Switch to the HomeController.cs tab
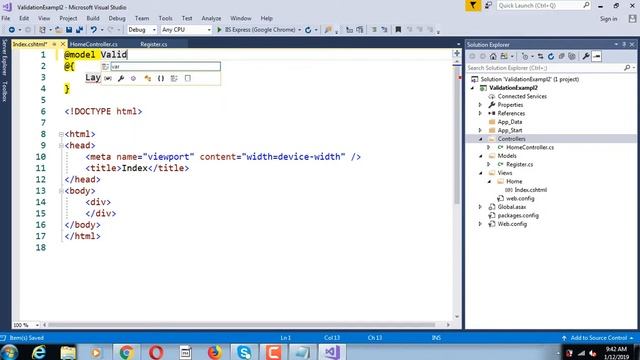Screen dimensions: 640x360 (94, 44)
